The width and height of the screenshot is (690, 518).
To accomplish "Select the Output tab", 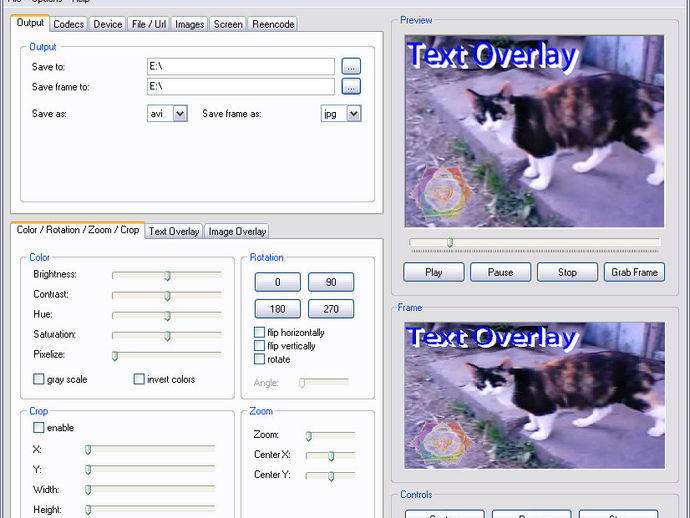I will [x=30, y=23].
